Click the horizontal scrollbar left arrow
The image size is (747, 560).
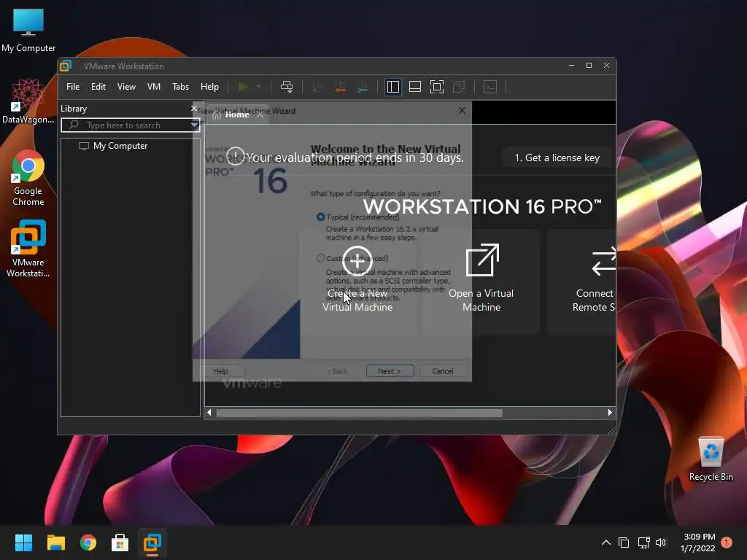pos(209,413)
